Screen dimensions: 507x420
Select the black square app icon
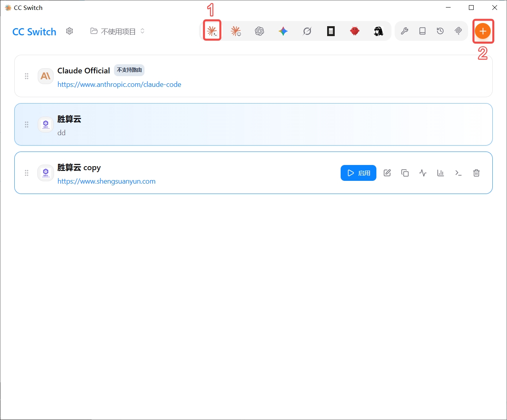(x=331, y=31)
